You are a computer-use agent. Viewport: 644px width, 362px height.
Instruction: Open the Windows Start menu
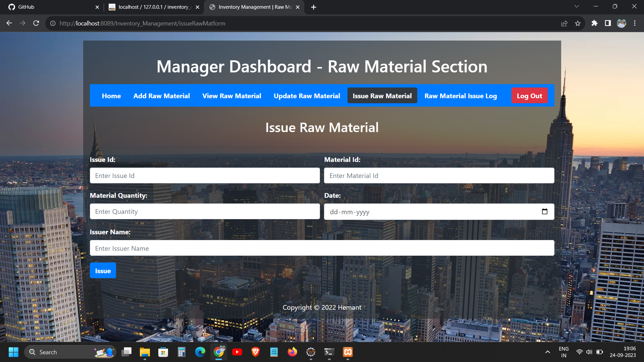pos(13,352)
